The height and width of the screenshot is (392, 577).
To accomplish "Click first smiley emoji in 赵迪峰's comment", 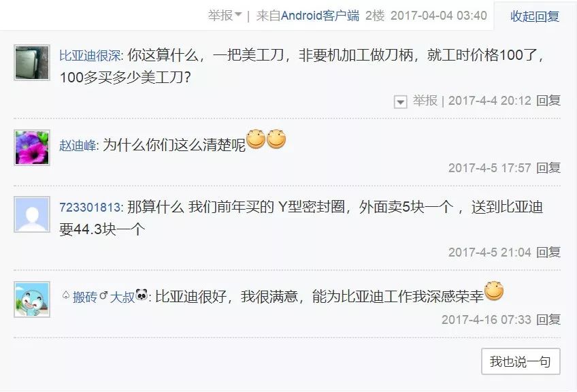I will 256,139.
